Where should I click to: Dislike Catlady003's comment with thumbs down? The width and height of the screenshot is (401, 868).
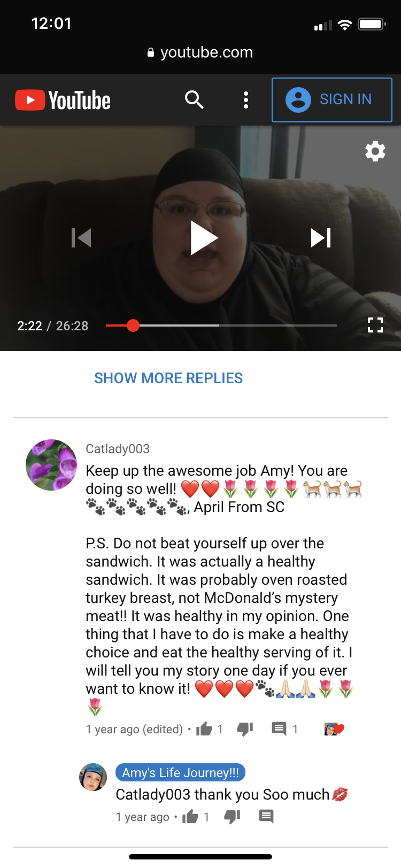pyautogui.click(x=245, y=728)
